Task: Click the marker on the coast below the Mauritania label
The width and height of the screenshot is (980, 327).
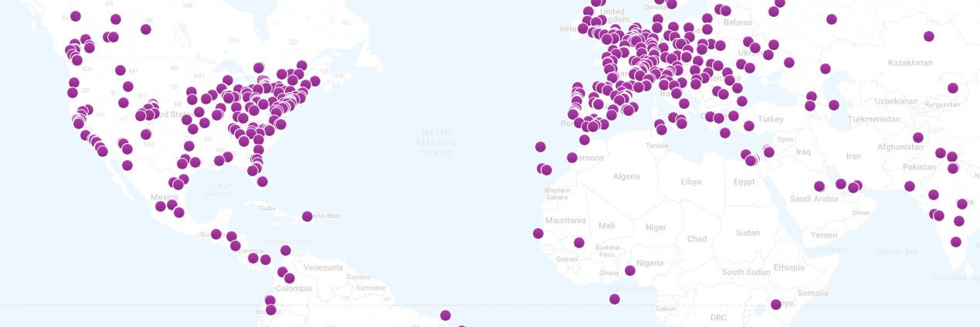Action: point(537,233)
